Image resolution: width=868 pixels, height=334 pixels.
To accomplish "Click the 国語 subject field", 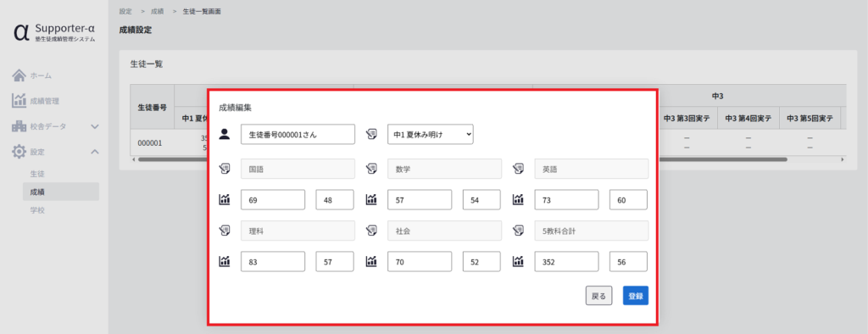I will tap(298, 169).
